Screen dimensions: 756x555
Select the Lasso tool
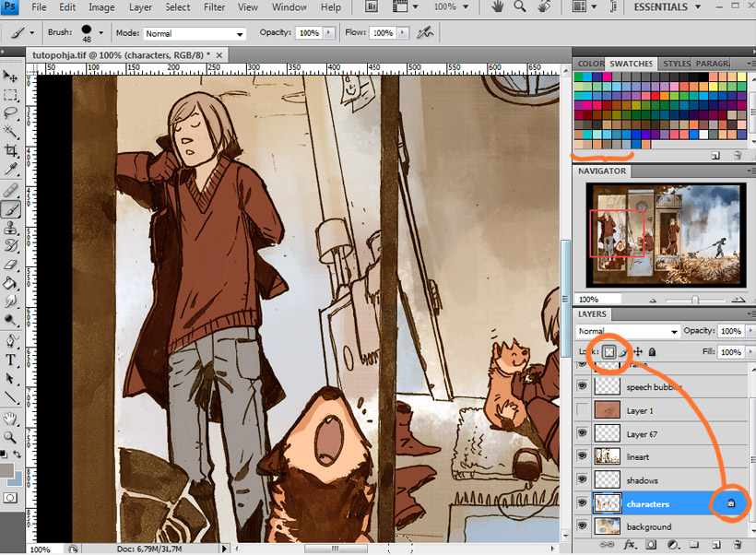(x=11, y=113)
